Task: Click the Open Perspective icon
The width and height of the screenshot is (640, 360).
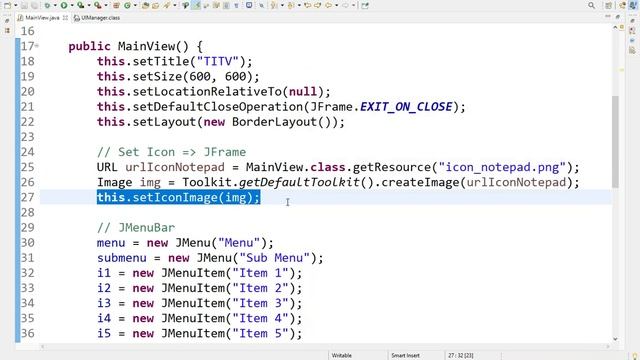Action: click(608, 5)
